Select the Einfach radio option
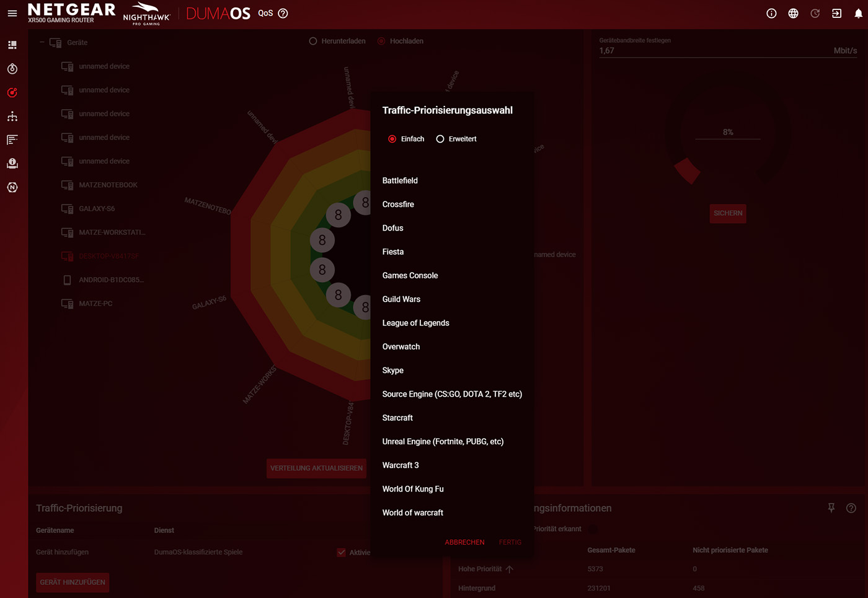 (392, 139)
